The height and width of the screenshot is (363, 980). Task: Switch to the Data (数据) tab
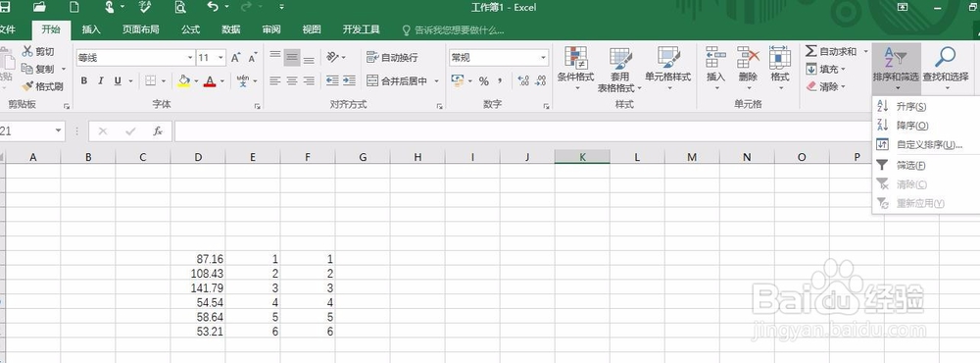pos(230,29)
